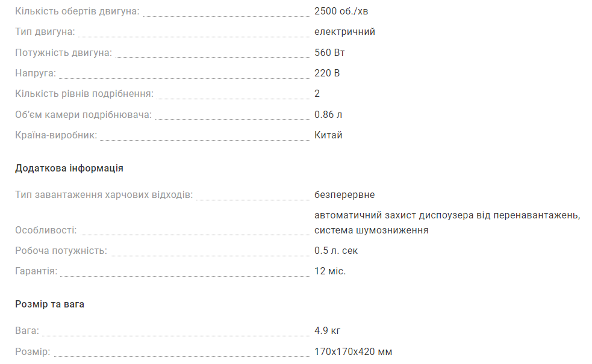This screenshot has height=364, width=592.
Task: Click the "система шумозниження" text
Action: pos(371,230)
